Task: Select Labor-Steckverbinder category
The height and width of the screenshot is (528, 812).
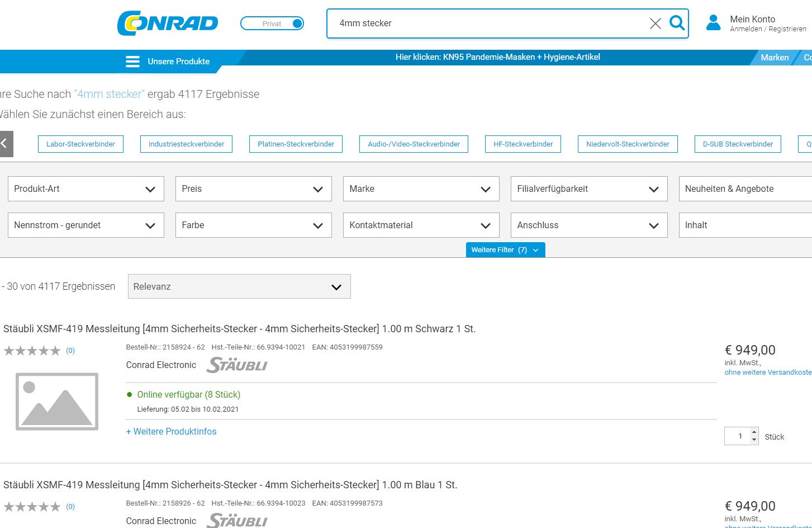Action: (x=80, y=144)
